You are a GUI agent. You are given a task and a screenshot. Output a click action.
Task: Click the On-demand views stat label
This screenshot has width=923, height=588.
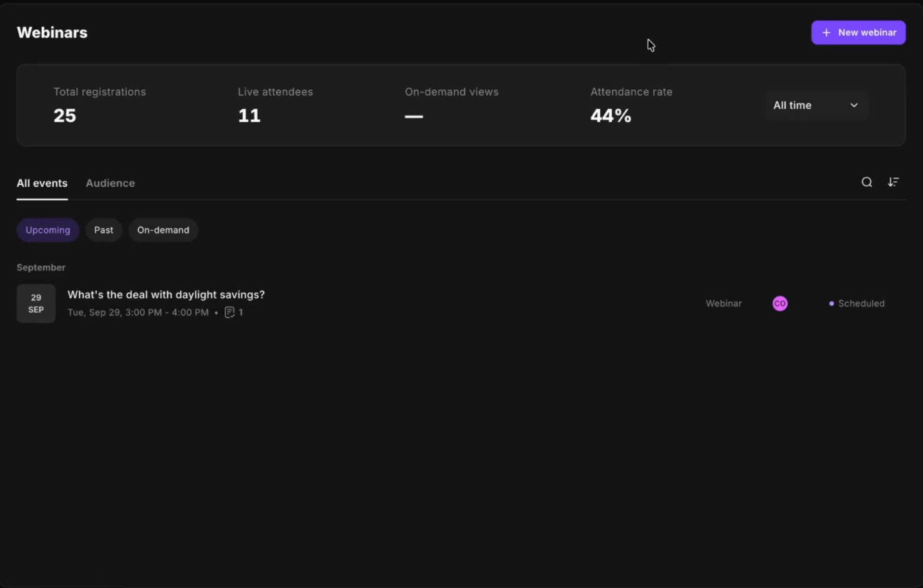click(452, 92)
